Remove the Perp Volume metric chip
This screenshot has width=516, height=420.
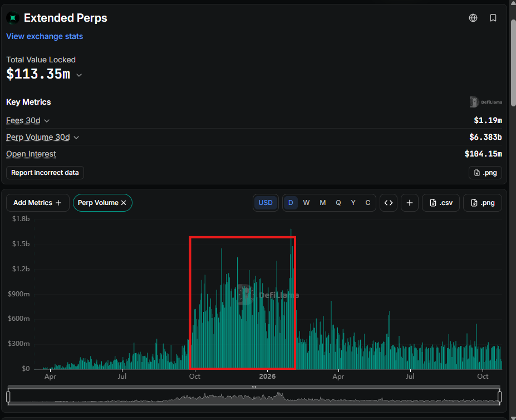point(124,203)
